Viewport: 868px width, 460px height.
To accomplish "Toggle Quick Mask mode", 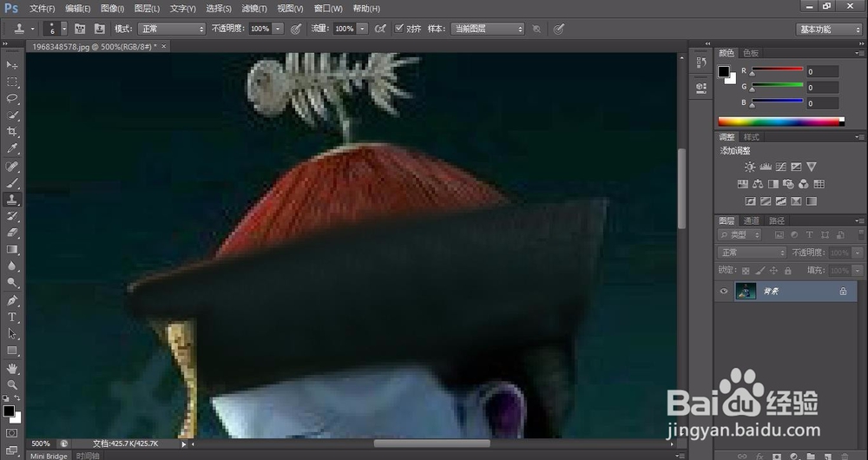I will pos(11,433).
